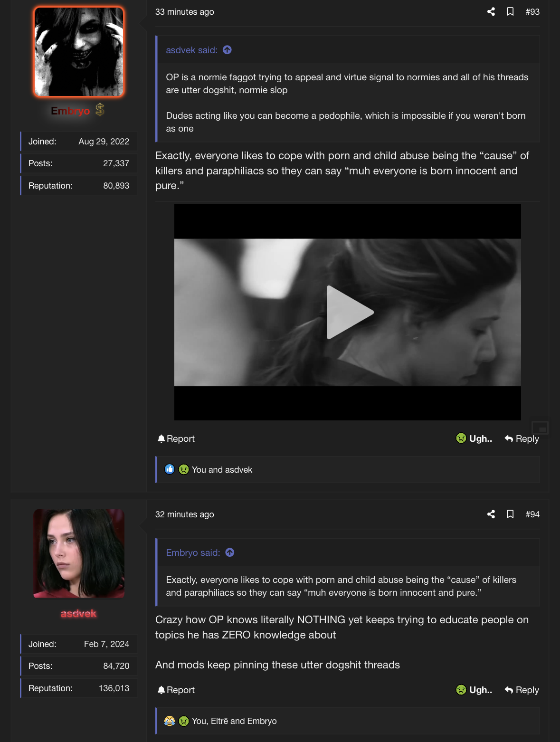The height and width of the screenshot is (742, 560).
Task: Jump to asdvek's quoted post arrow
Action: tap(227, 50)
